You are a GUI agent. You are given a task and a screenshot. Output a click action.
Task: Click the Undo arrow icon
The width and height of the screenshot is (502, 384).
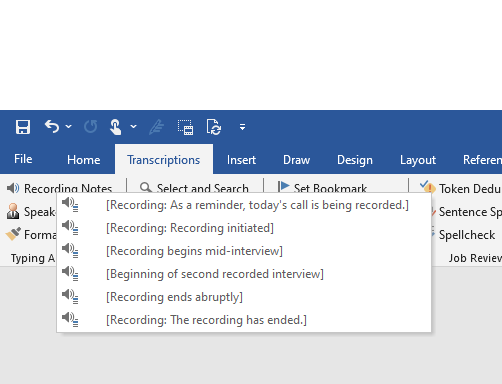[52, 127]
